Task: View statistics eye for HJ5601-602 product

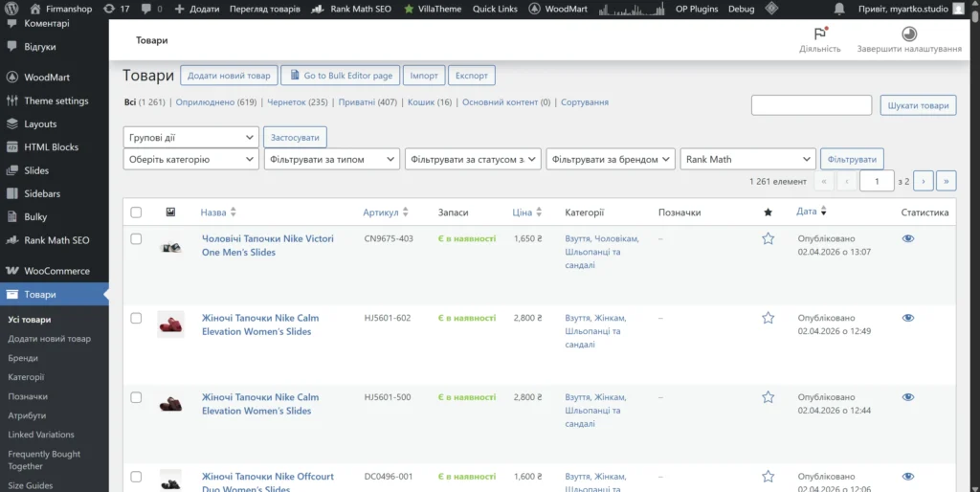Action: [x=908, y=318]
